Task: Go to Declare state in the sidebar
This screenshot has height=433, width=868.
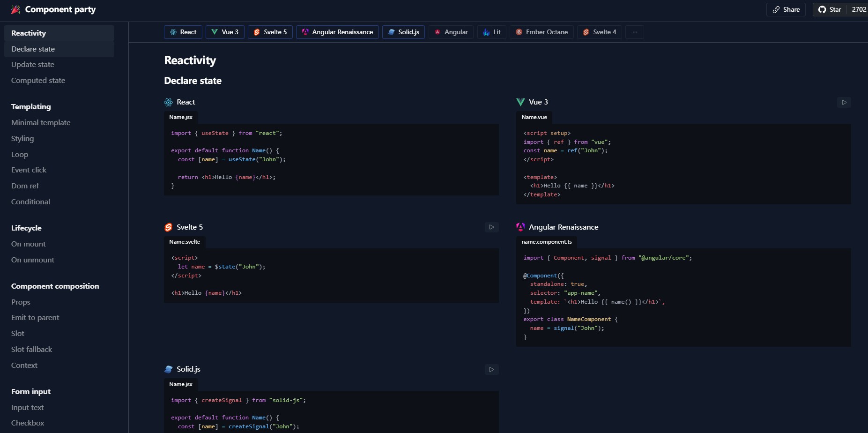Action: click(x=59, y=49)
